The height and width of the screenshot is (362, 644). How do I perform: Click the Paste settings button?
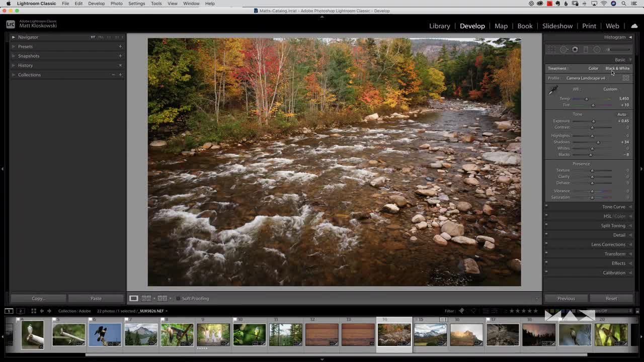click(96, 299)
